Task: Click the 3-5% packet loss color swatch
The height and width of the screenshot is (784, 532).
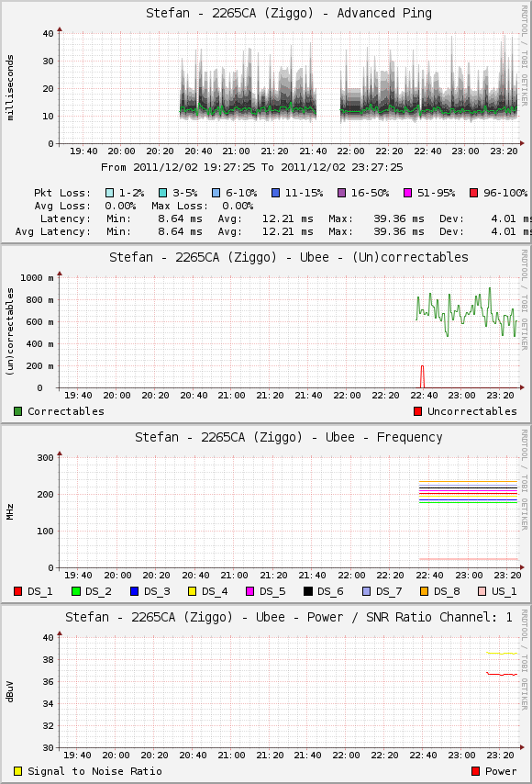Action: pyautogui.click(x=163, y=193)
